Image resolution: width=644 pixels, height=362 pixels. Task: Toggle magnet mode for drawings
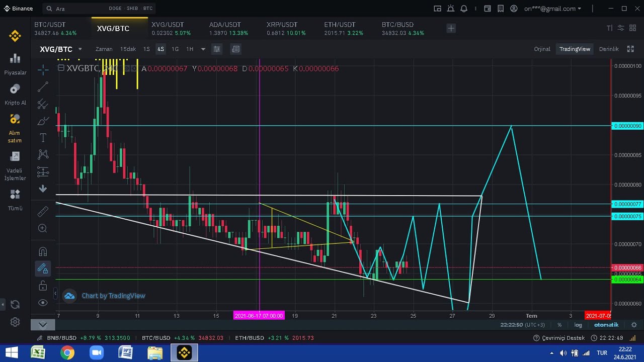click(43, 251)
